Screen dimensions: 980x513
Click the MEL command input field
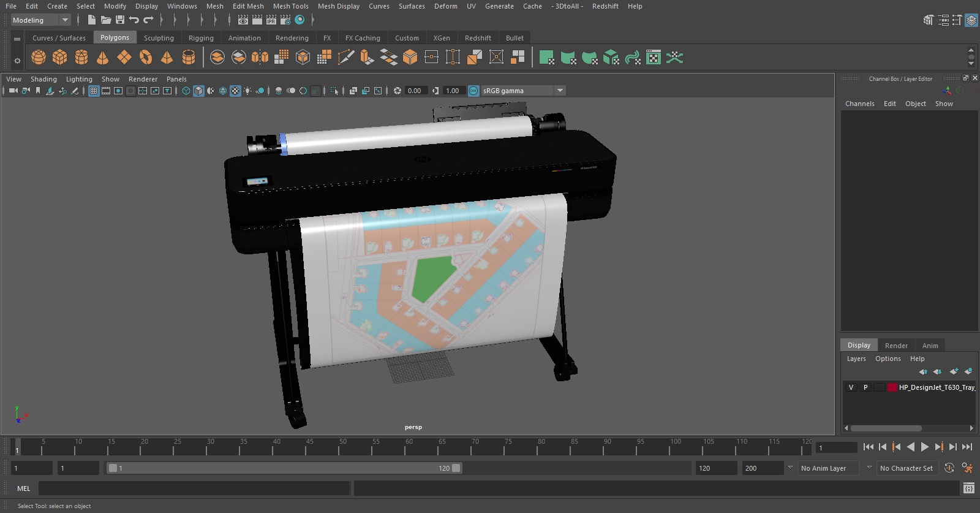point(194,488)
